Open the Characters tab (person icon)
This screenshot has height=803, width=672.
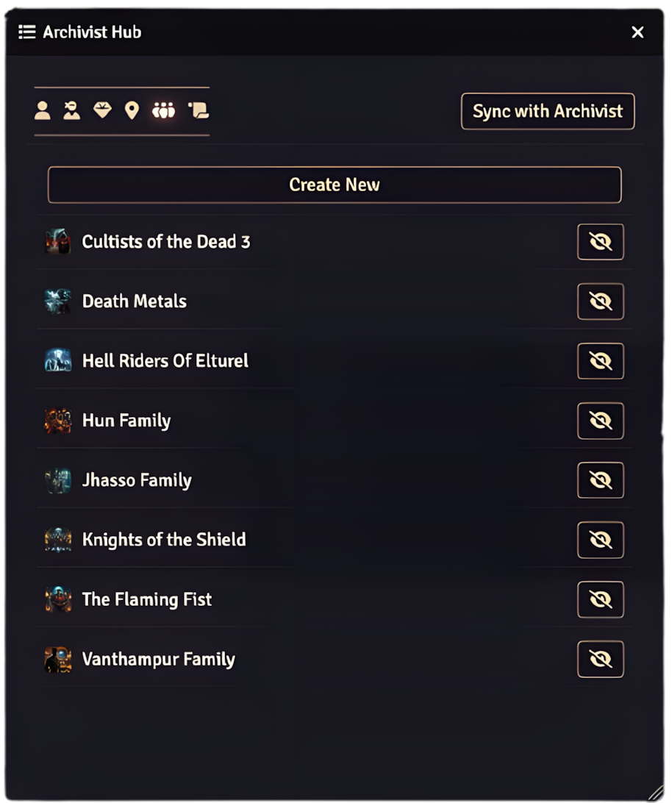(43, 111)
